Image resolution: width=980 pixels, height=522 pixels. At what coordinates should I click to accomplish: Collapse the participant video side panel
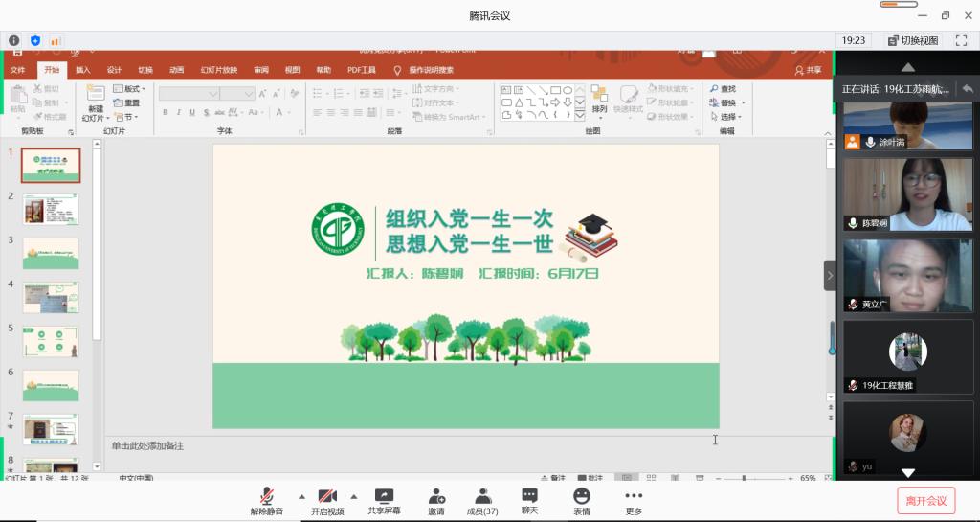click(x=830, y=276)
